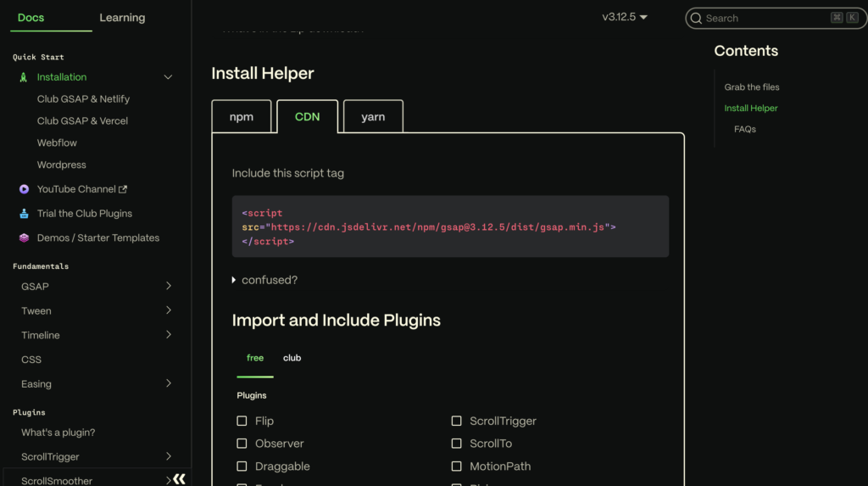Image resolution: width=868 pixels, height=486 pixels.
Task: Click the script tag code block
Action: pos(450,226)
